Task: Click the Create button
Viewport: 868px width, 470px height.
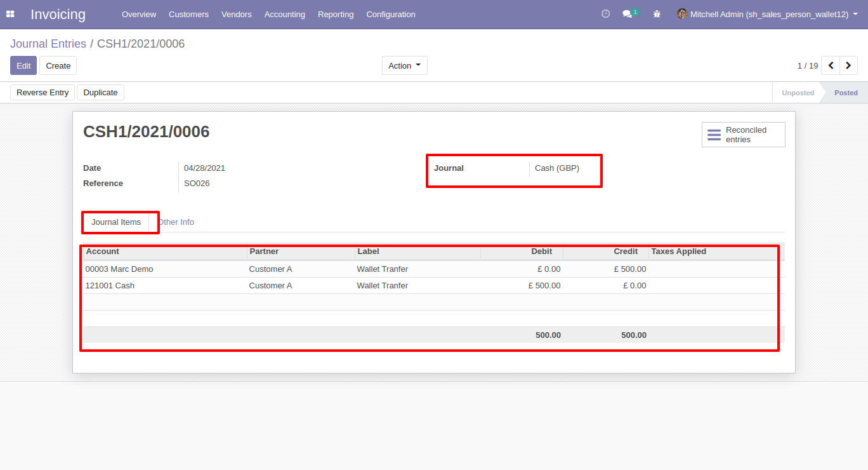Action: (x=58, y=65)
